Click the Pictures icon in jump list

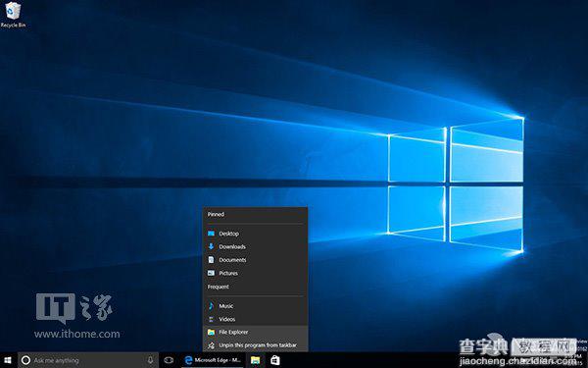(211, 273)
